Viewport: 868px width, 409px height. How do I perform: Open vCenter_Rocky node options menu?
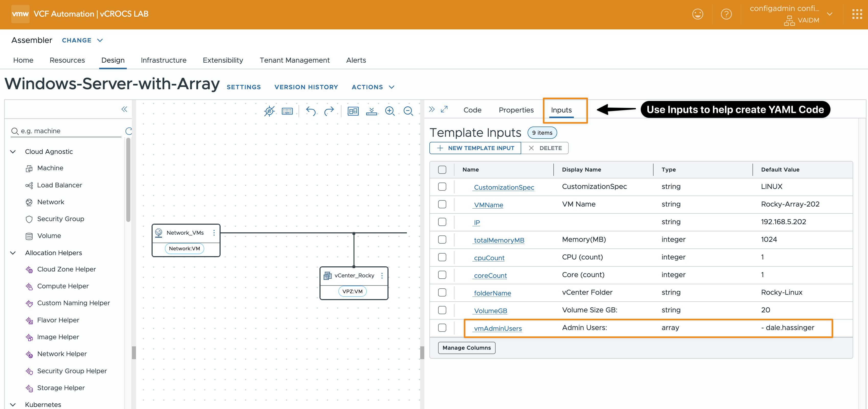382,276
